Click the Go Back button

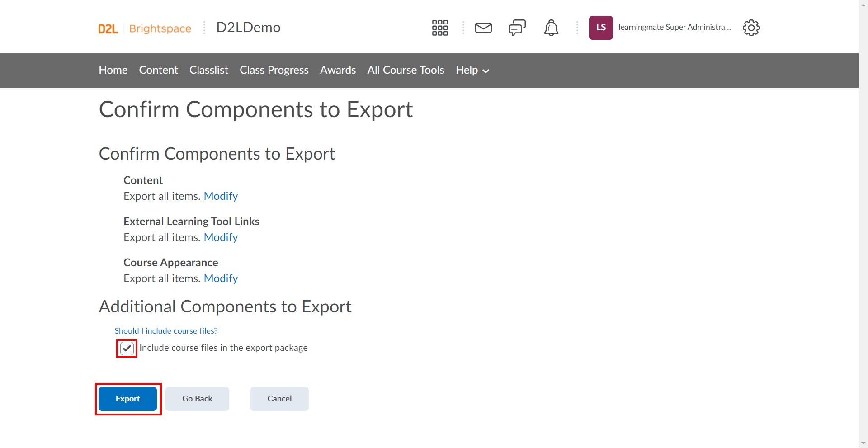tap(197, 399)
